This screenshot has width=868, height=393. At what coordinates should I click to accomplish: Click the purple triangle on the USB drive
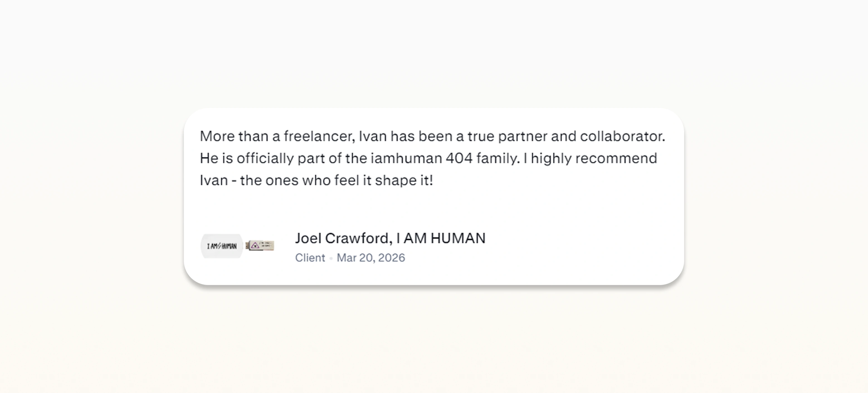(x=255, y=245)
